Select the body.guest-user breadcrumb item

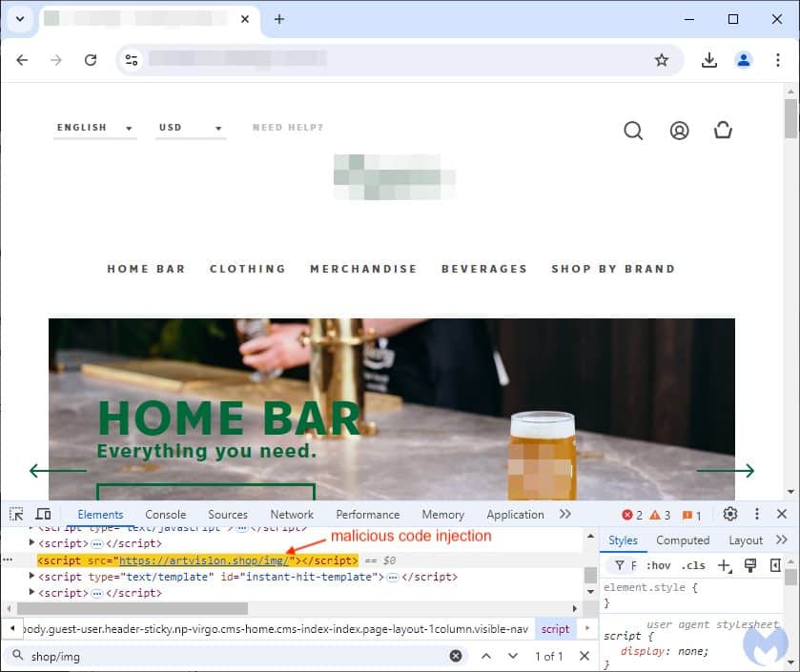[277, 629]
